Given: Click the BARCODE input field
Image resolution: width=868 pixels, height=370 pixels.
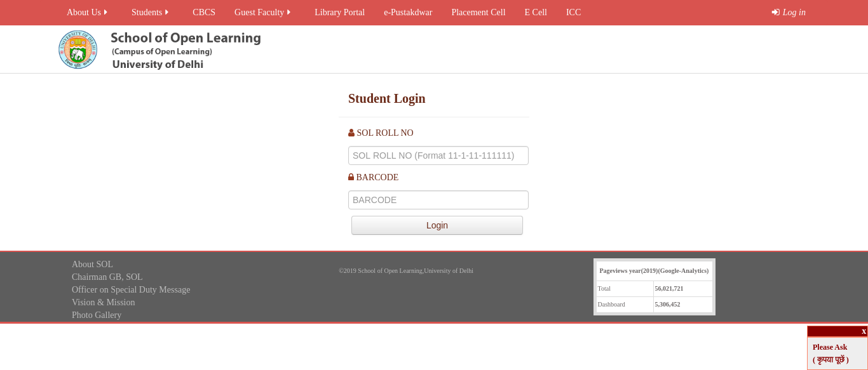Looking at the screenshot, I should pos(438,199).
